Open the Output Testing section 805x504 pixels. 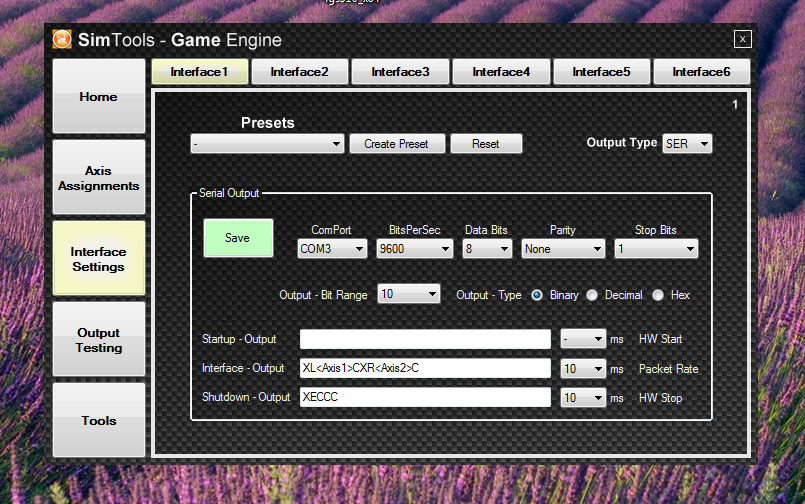point(99,340)
